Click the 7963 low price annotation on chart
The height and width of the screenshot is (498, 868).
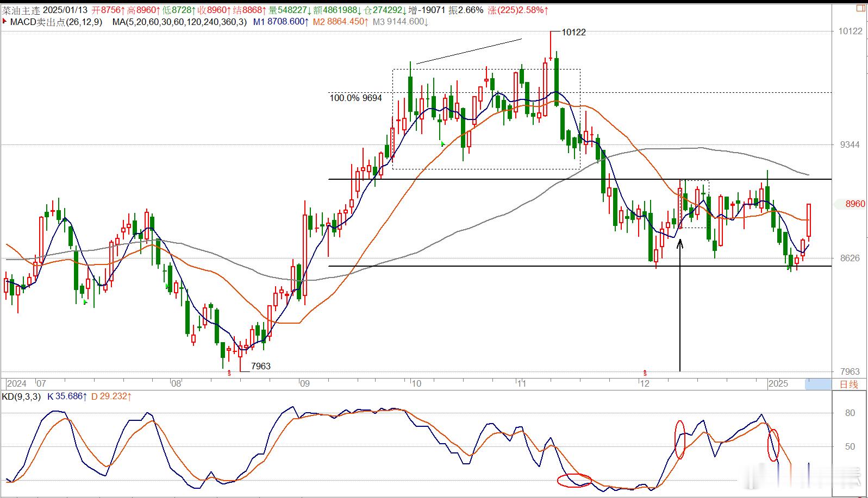[261, 366]
